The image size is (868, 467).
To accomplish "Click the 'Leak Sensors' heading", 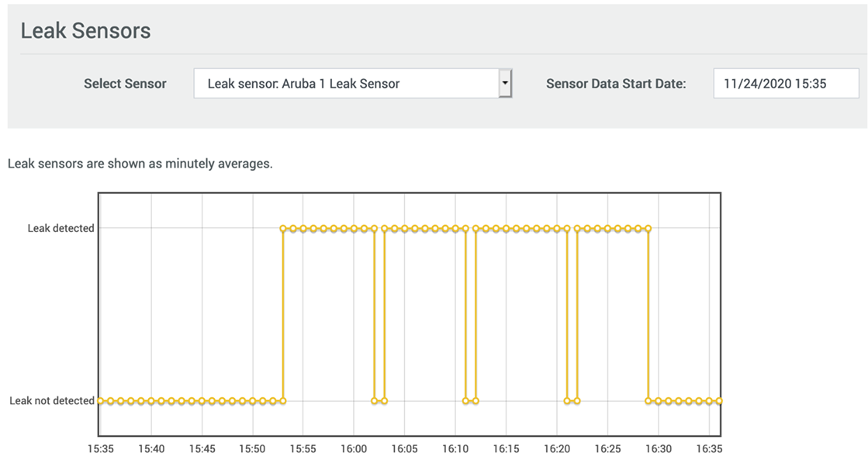I will (x=85, y=31).
